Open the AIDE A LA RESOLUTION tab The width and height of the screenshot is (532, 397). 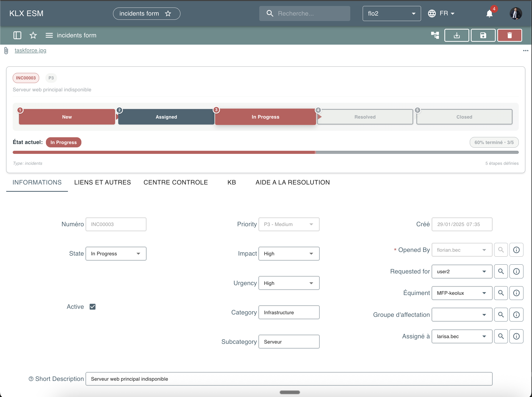click(292, 182)
